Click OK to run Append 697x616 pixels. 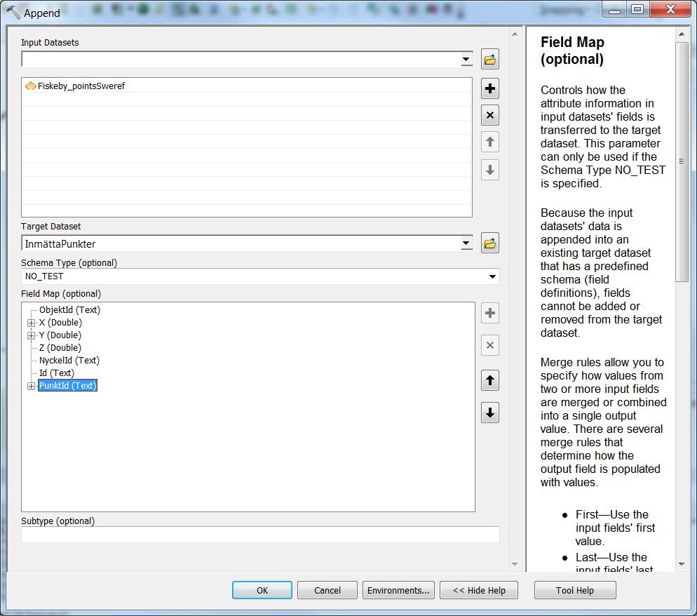pos(262,590)
